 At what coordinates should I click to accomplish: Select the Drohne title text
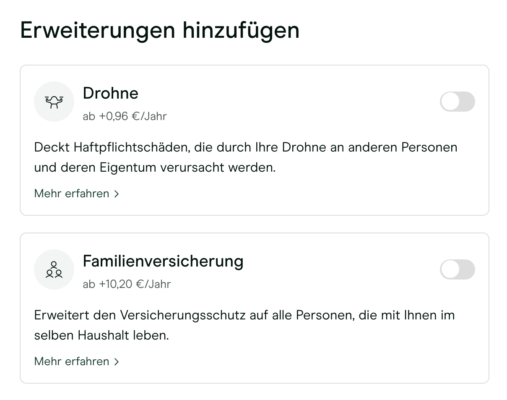point(110,93)
